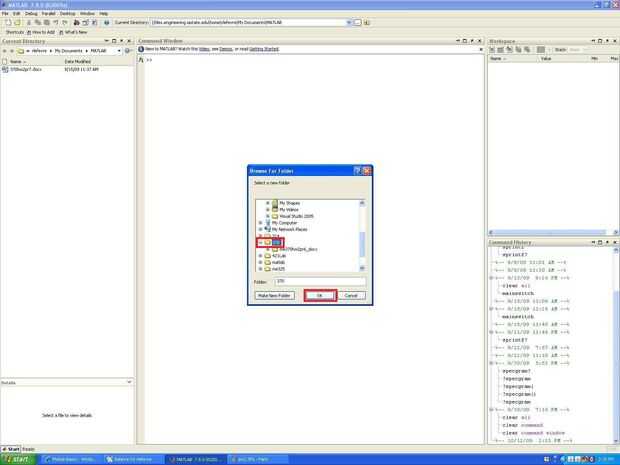This screenshot has height=465, width=620.
Task: Click the Simulink icon in the toolbar
Action: tap(76, 23)
